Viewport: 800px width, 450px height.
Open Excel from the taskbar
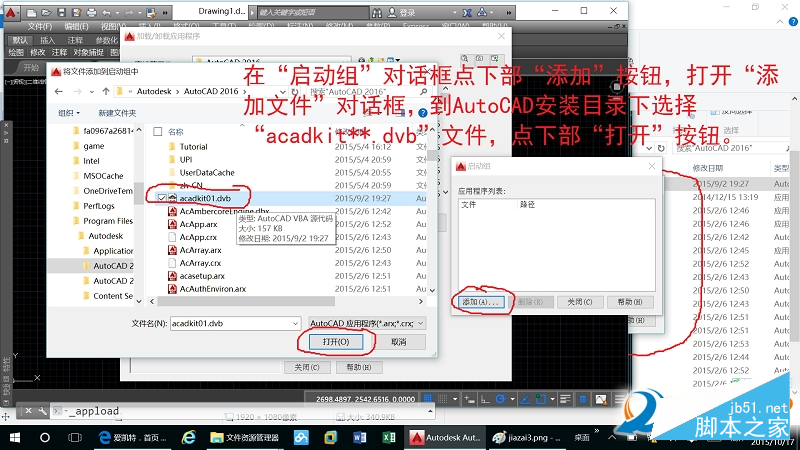389,437
